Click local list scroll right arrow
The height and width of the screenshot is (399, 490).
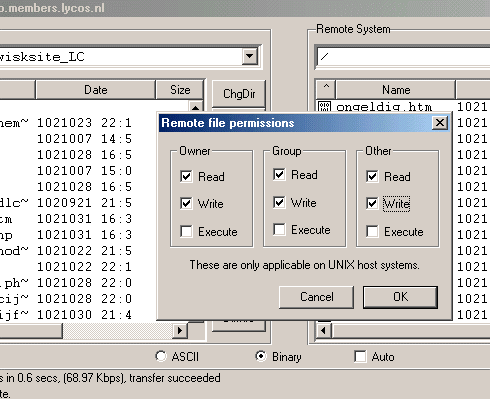[x=180, y=330]
